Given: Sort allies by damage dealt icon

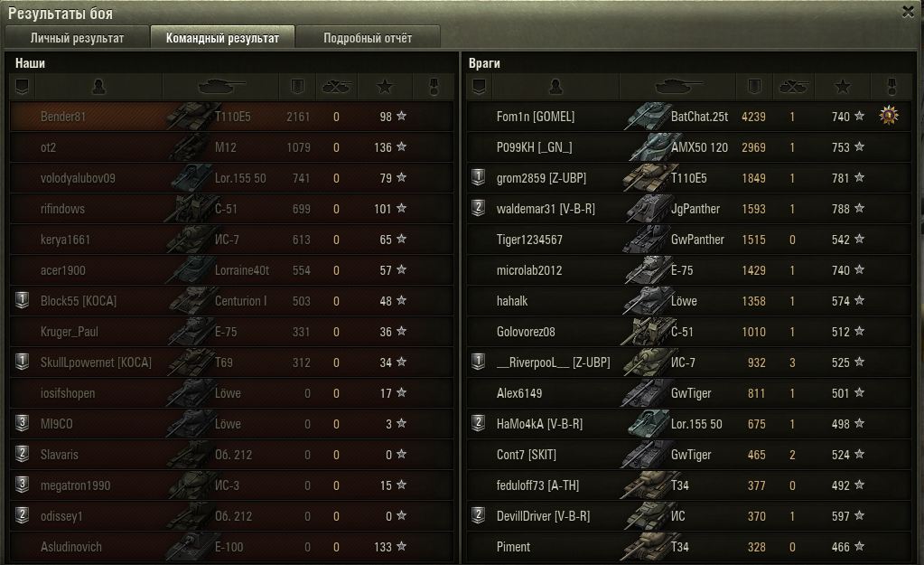Looking at the screenshot, I should click(x=297, y=87).
